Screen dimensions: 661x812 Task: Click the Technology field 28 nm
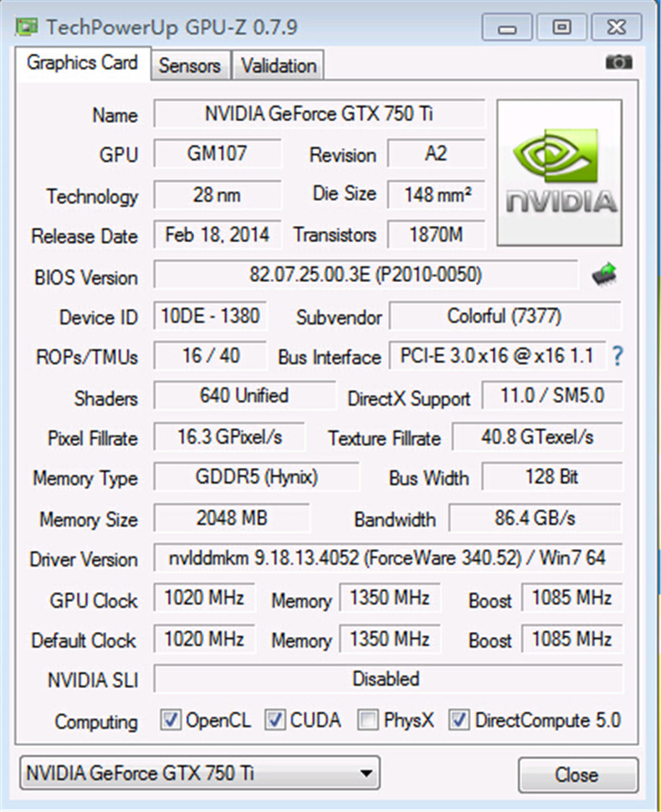click(x=218, y=195)
